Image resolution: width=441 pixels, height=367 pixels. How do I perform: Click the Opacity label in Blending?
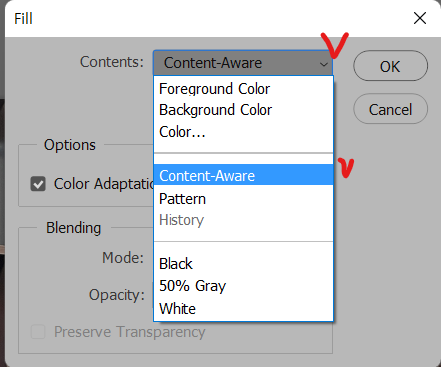point(117,295)
